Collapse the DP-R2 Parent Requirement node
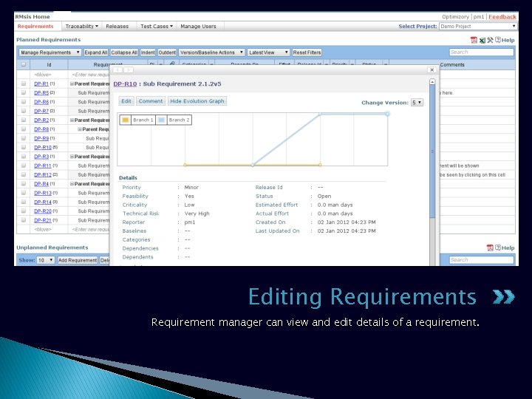This screenshot has width=532, height=399. [x=72, y=120]
